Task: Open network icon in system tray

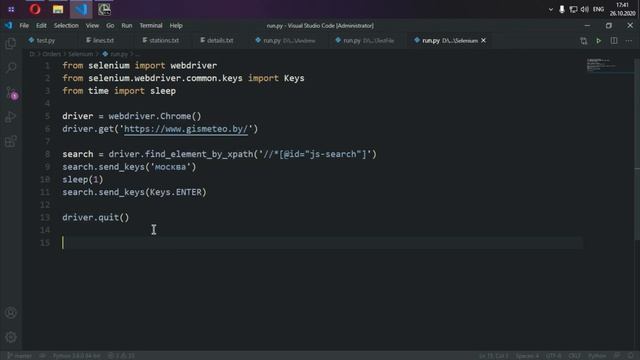Action: [x=573, y=9]
